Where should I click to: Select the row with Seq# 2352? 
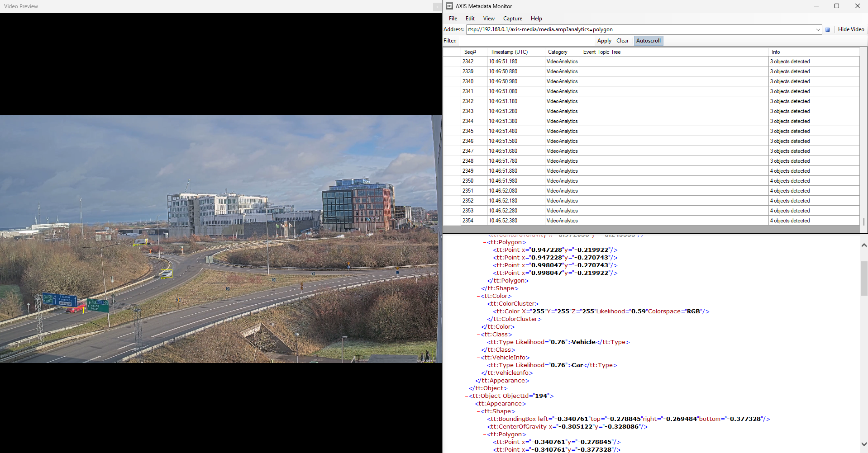(651, 201)
